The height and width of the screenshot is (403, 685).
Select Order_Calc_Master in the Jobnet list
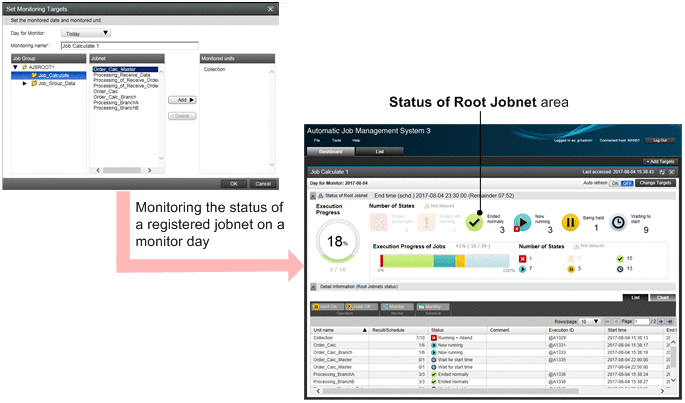pyautogui.click(x=125, y=69)
